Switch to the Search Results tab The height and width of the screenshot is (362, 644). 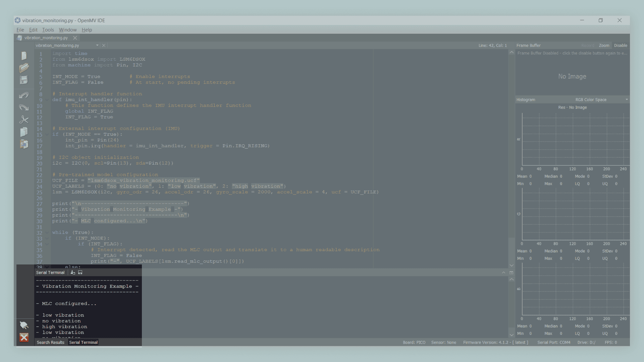click(x=50, y=342)
